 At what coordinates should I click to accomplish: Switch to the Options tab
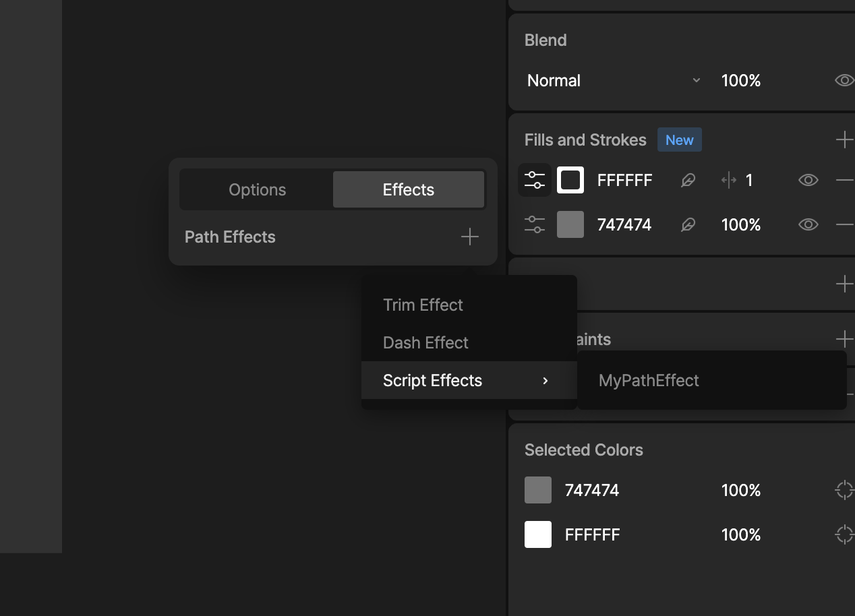click(257, 189)
